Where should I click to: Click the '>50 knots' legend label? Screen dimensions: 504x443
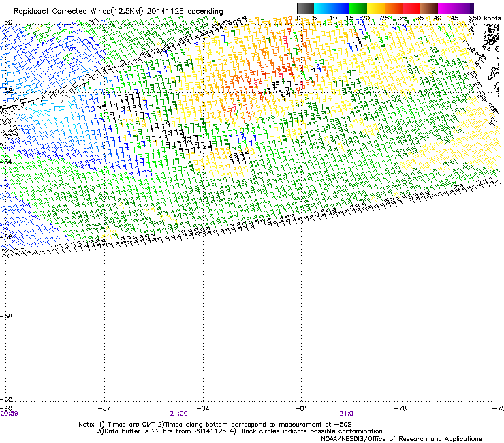[485, 18]
